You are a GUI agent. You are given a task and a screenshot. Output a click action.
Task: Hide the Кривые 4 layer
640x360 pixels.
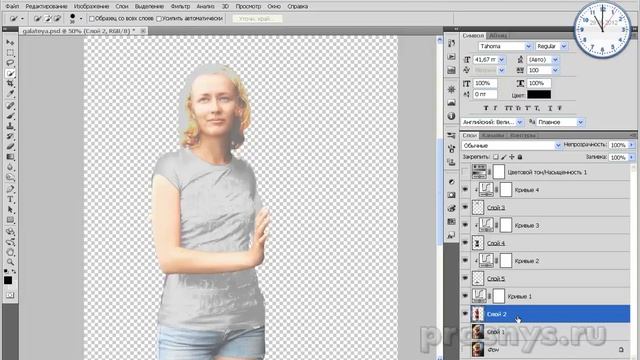tap(465, 190)
